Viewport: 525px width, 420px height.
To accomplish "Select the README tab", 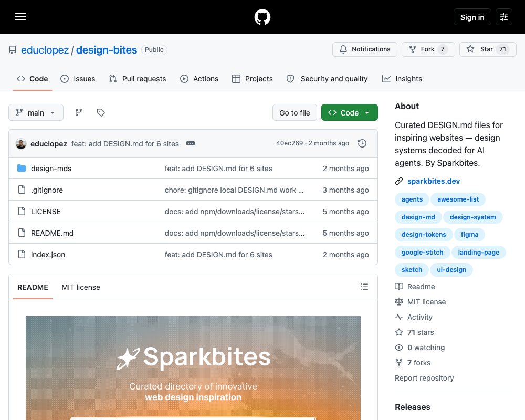I will 33,287.
